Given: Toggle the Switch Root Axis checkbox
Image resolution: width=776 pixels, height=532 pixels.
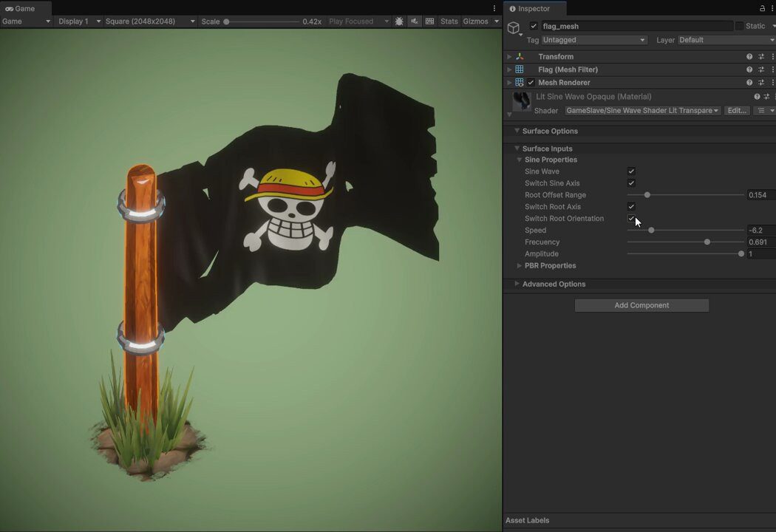Looking at the screenshot, I should tap(631, 206).
